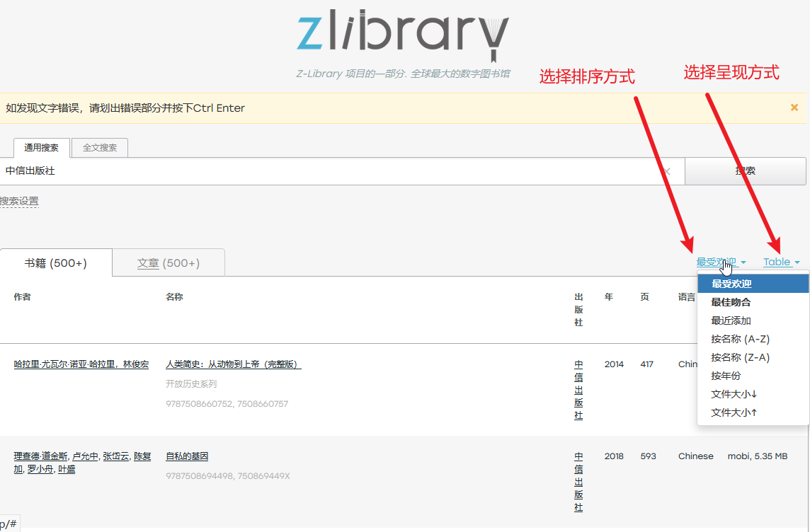810x532 pixels.
Task: Sort results by 最近添加
Action: click(x=731, y=320)
